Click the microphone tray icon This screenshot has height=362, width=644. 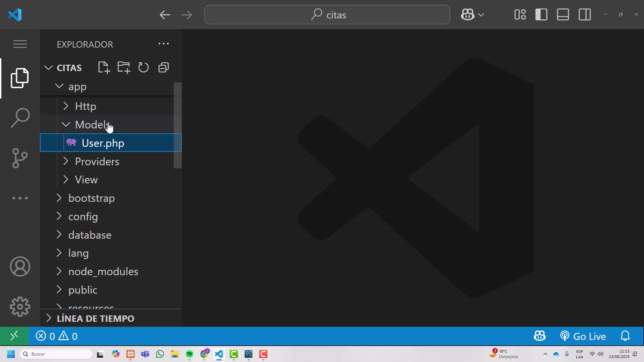[x=567, y=354]
